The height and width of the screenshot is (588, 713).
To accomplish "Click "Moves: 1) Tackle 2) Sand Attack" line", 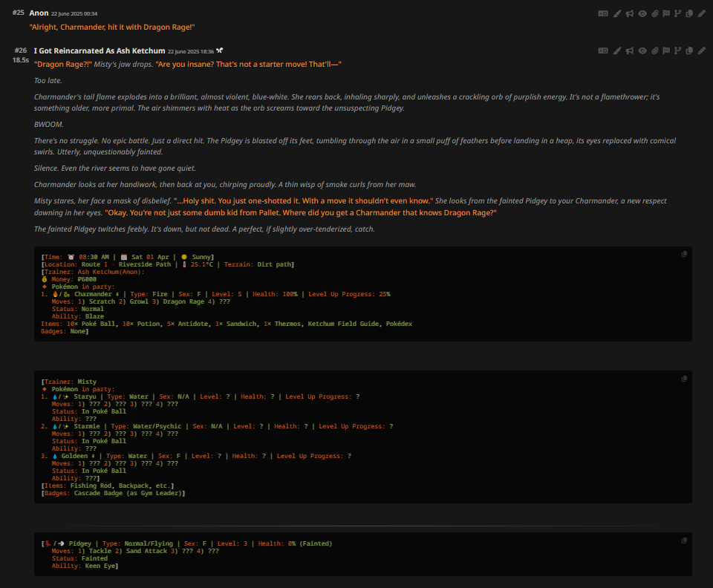I will [x=135, y=551].
